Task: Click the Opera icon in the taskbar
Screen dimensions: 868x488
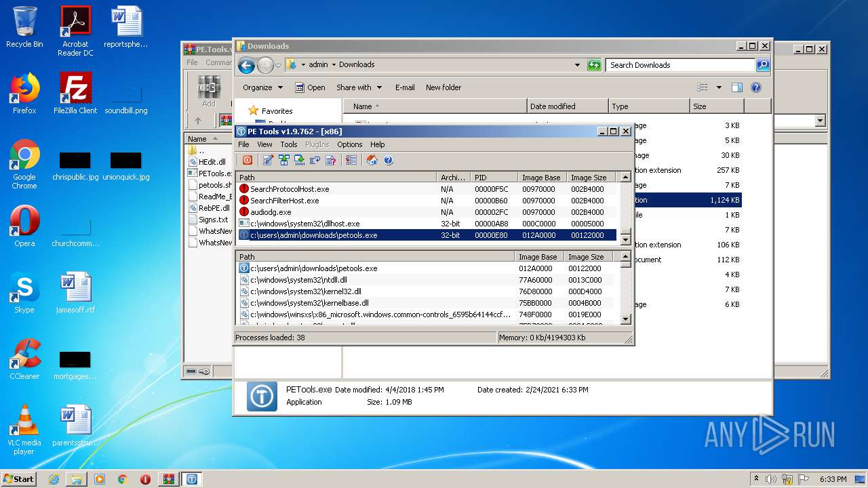Action: coord(145,479)
